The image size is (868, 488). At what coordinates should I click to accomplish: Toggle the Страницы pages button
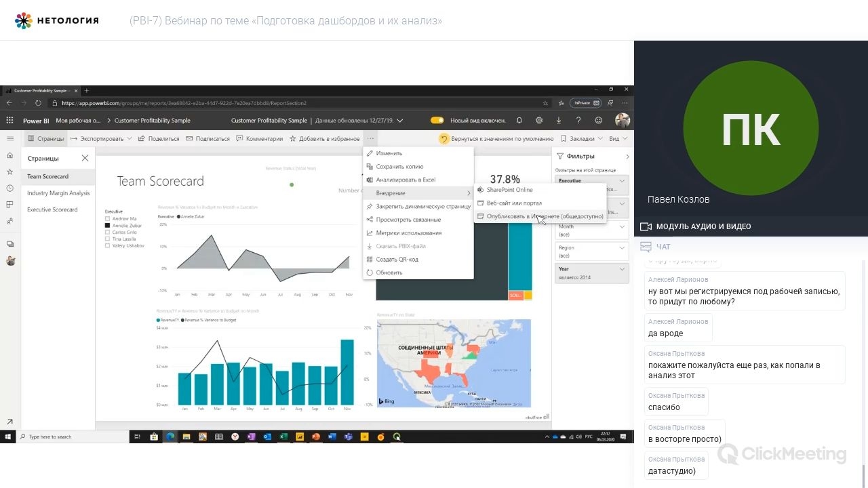pos(45,138)
